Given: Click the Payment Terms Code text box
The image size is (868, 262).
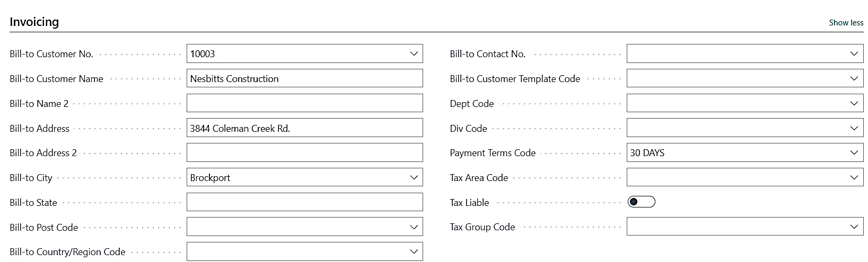Looking at the screenshot, I should (732, 153).
